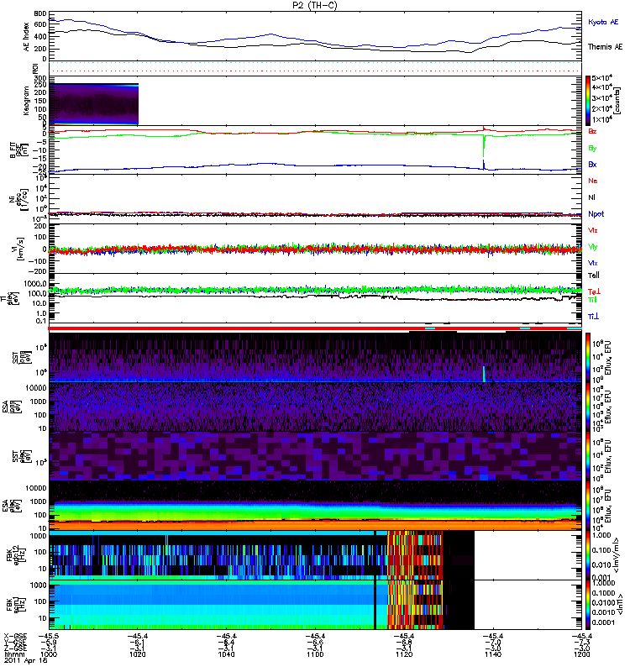
Task: Click the red dotted line in ROI panel
Action: point(315,71)
